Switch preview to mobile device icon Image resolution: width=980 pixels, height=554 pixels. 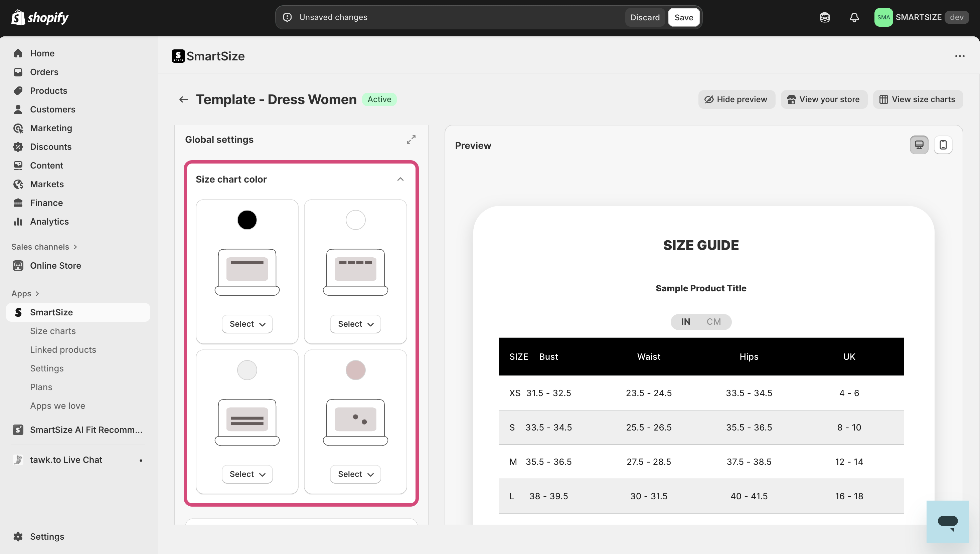(x=943, y=145)
